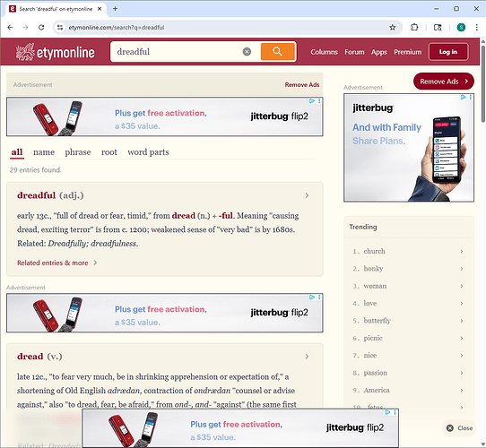Click the site information icon in address bar
The width and height of the screenshot is (486, 448).
coord(60,27)
